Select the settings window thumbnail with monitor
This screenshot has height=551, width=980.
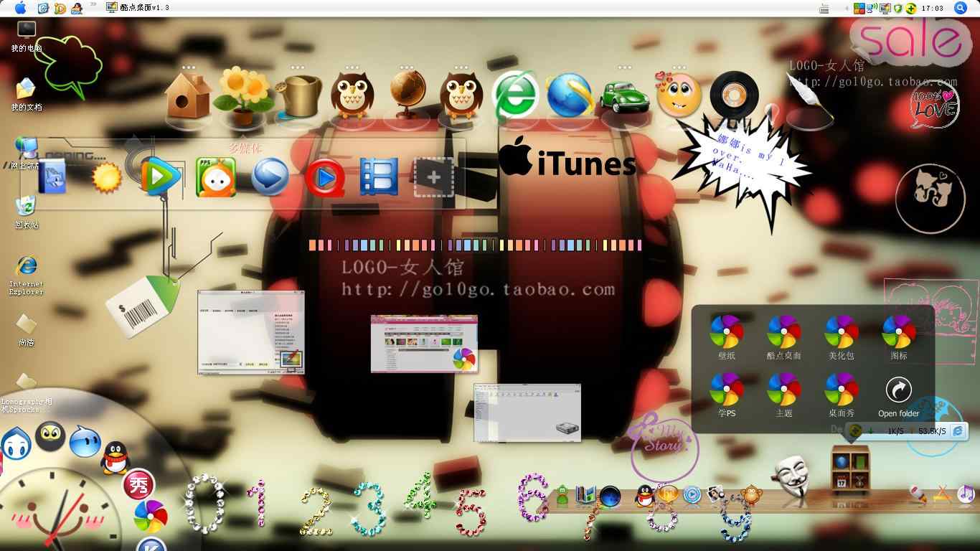[251, 332]
